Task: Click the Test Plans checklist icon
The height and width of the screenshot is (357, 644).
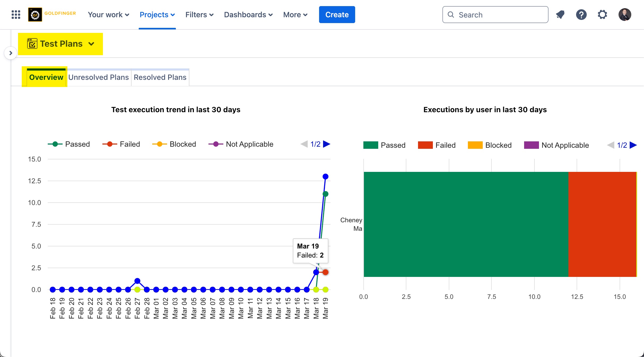Action: (32, 44)
